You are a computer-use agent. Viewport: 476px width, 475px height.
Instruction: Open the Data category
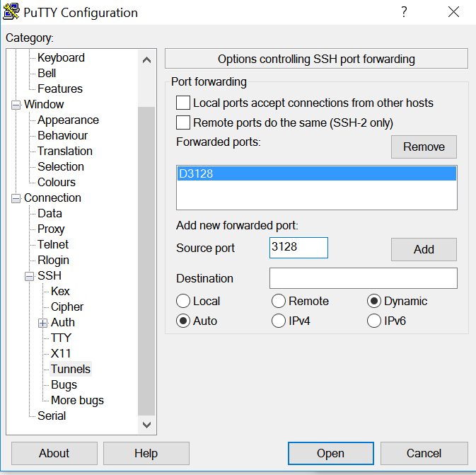[x=50, y=213]
